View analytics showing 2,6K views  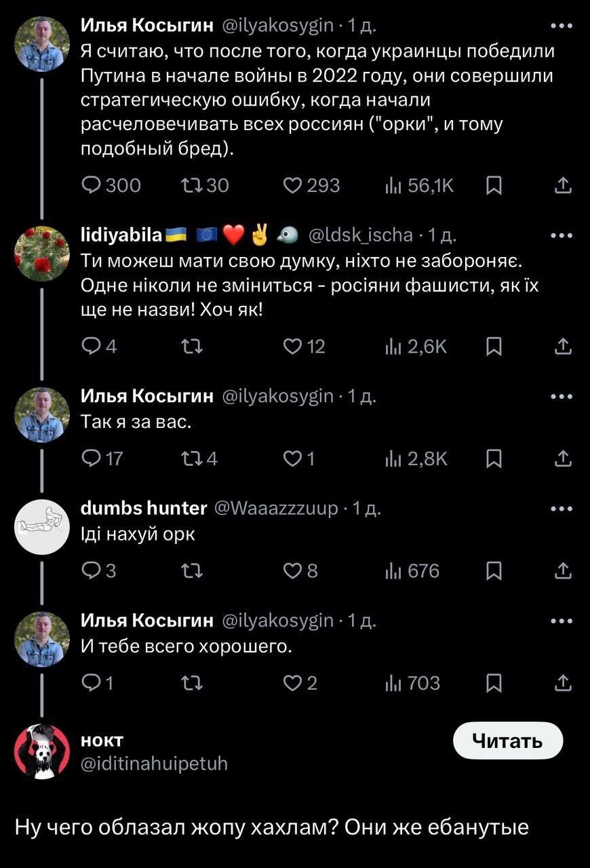[x=416, y=347]
